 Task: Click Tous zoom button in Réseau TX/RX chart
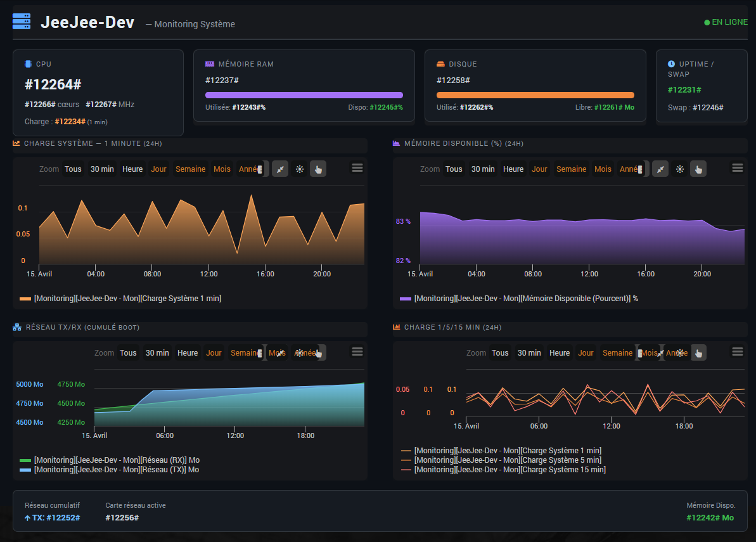tap(128, 353)
